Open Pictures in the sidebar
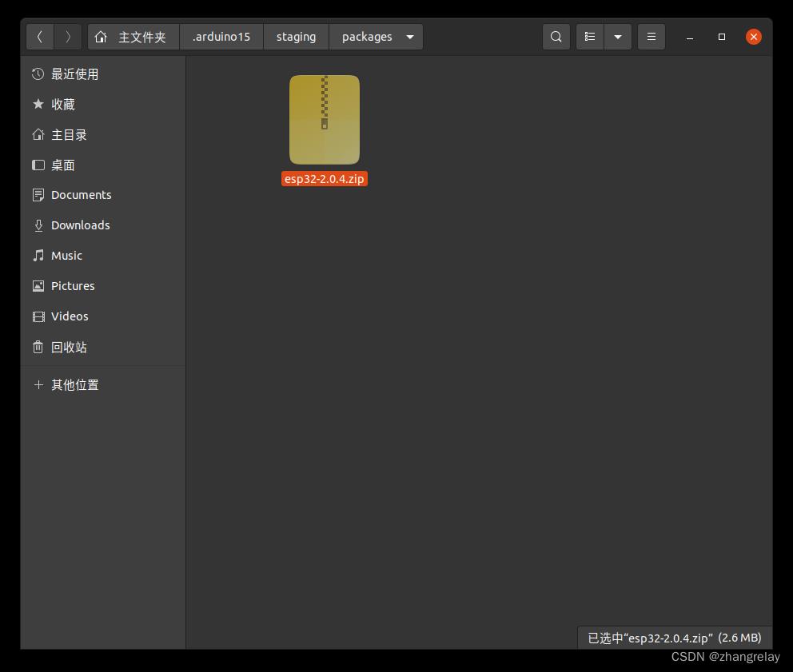793x672 pixels. click(x=103, y=286)
